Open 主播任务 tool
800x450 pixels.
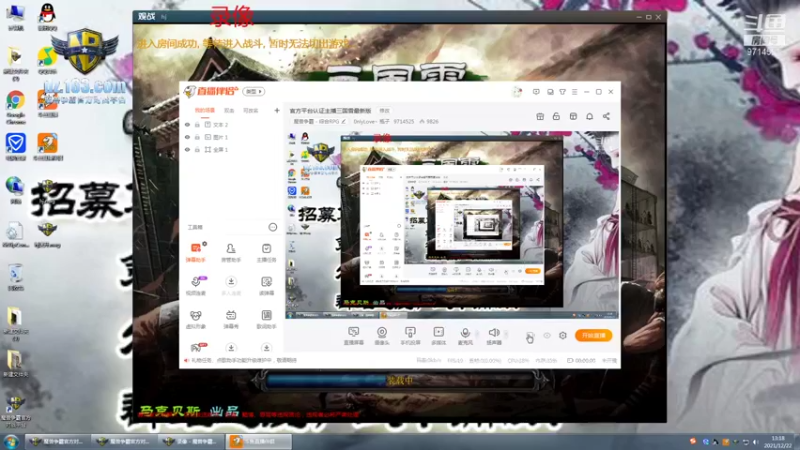[x=266, y=253]
